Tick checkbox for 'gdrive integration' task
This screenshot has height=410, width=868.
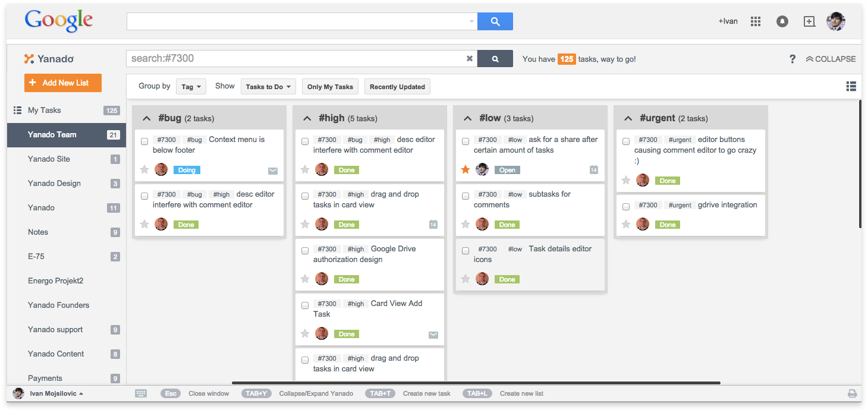point(626,207)
